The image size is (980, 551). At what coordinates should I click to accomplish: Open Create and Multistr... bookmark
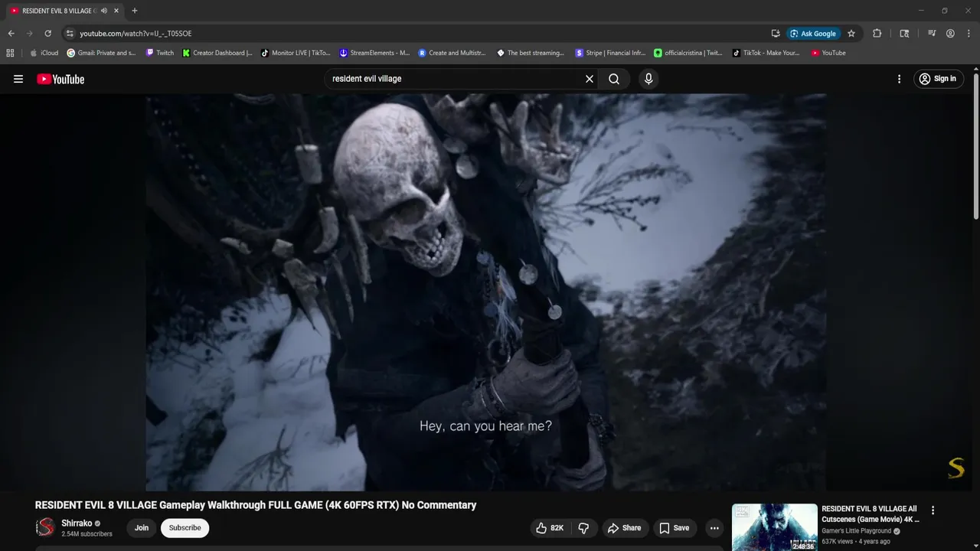[452, 53]
